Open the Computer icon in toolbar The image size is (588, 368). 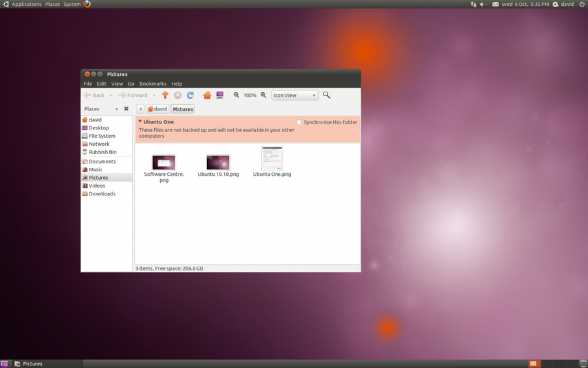[x=220, y=95]
